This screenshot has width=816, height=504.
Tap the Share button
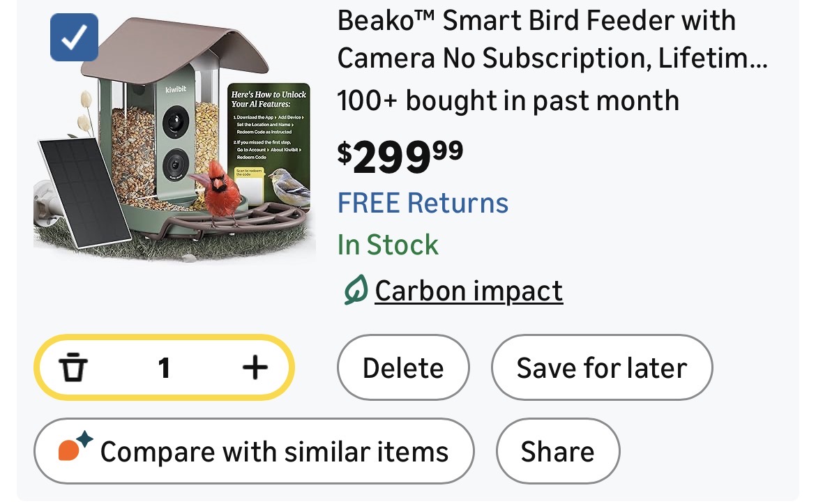(557, 451)
